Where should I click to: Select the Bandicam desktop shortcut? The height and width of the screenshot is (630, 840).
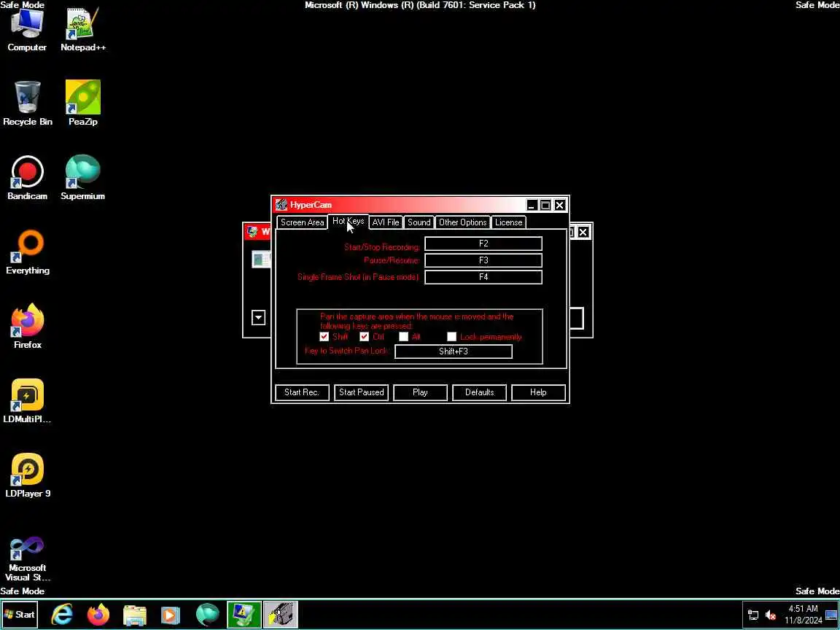(x=27, y=178)
